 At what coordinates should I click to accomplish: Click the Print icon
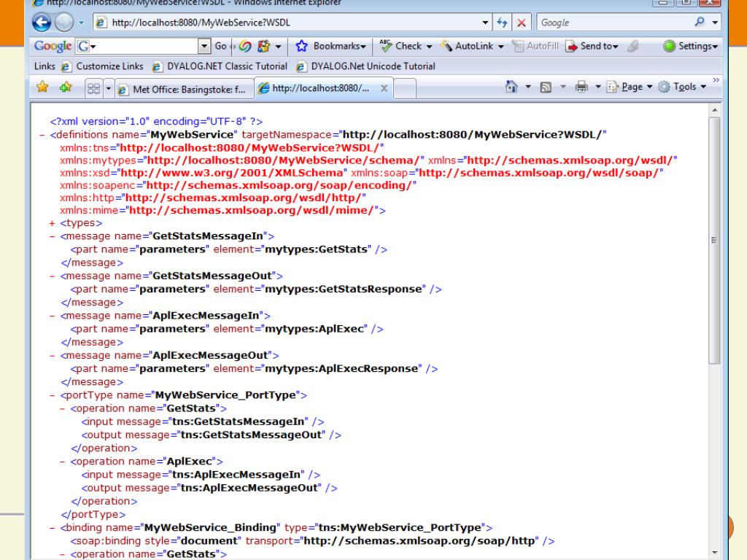point(581,87)
